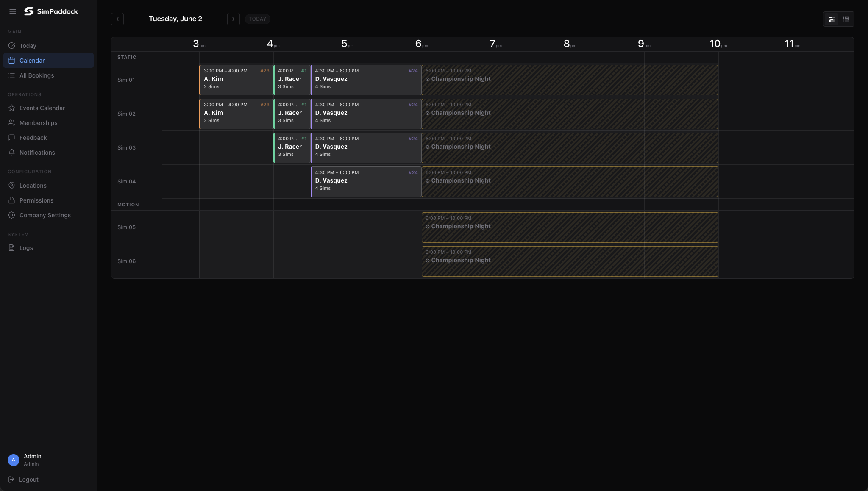The height and width of the screenshot is (491, 868).
Task: Click the 3 pm time header
Action: point(199,44)
